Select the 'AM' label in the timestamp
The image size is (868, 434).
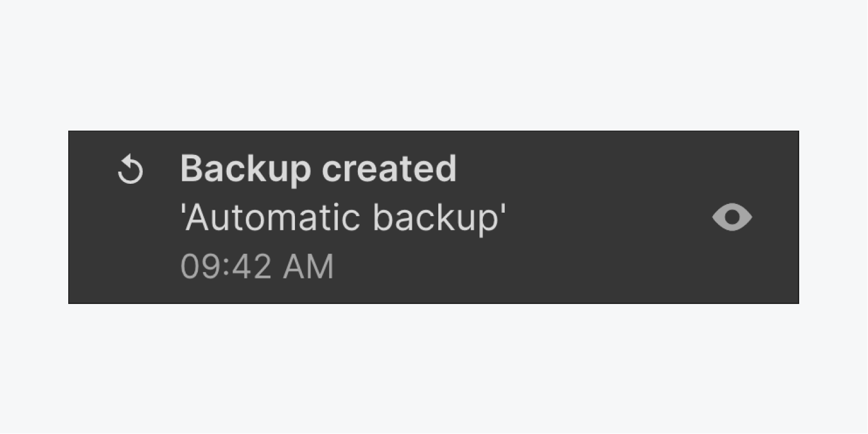click(308, 267)
